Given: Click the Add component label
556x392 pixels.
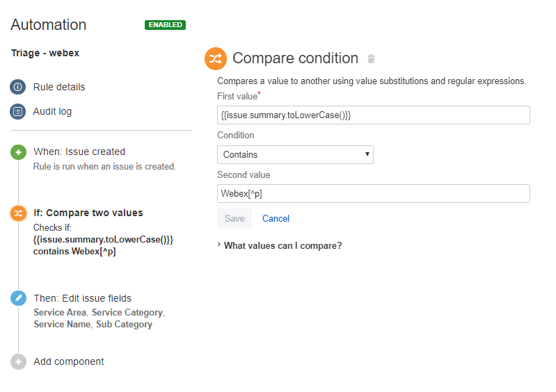Looking at the screenshot, I should coord(69,361).
